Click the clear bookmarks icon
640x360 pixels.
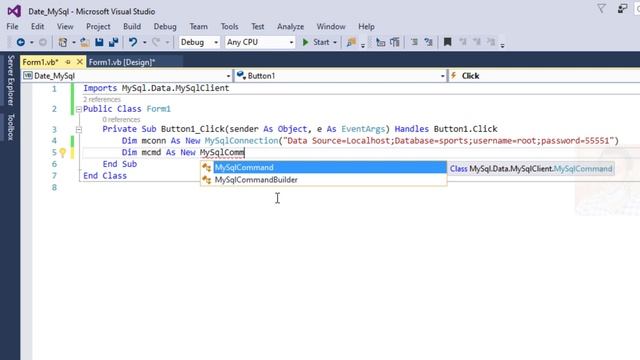[491, 42]
